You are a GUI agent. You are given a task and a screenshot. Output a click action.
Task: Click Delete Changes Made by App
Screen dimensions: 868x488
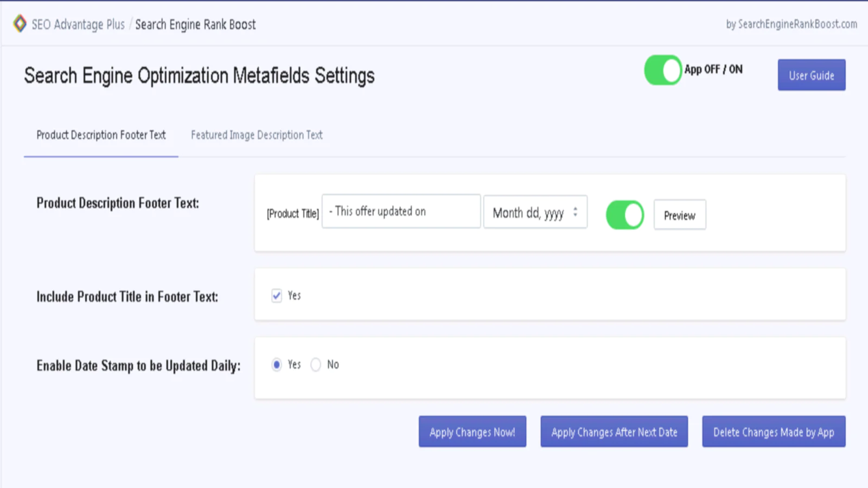tap(773, 432)
